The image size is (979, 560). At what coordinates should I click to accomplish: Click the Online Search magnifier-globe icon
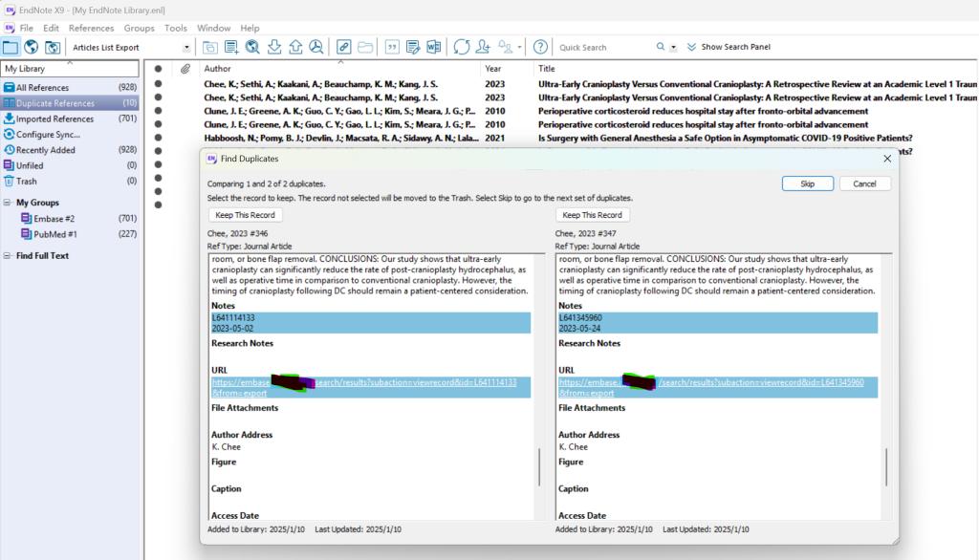[252, 47]
